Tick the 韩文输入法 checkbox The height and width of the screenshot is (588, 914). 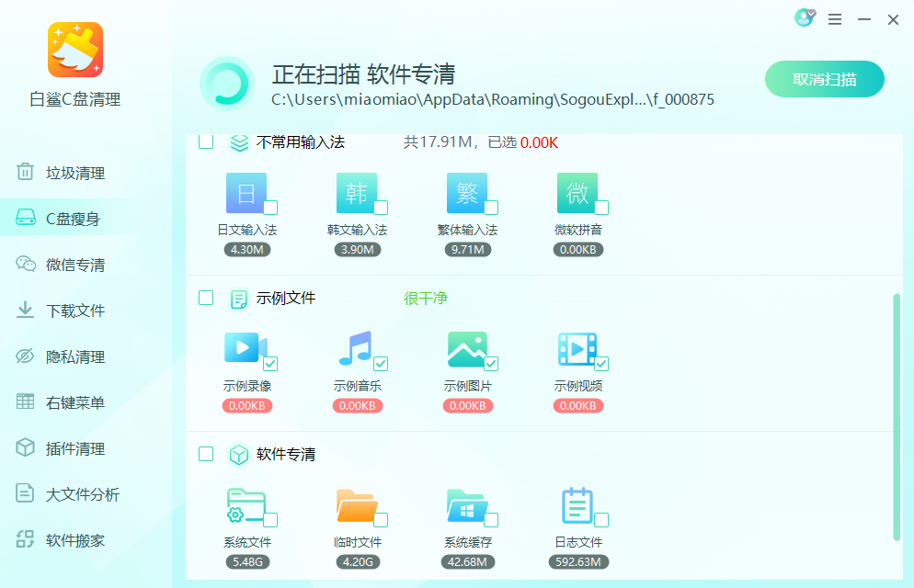pyautogui.click(x=381, y=208)
